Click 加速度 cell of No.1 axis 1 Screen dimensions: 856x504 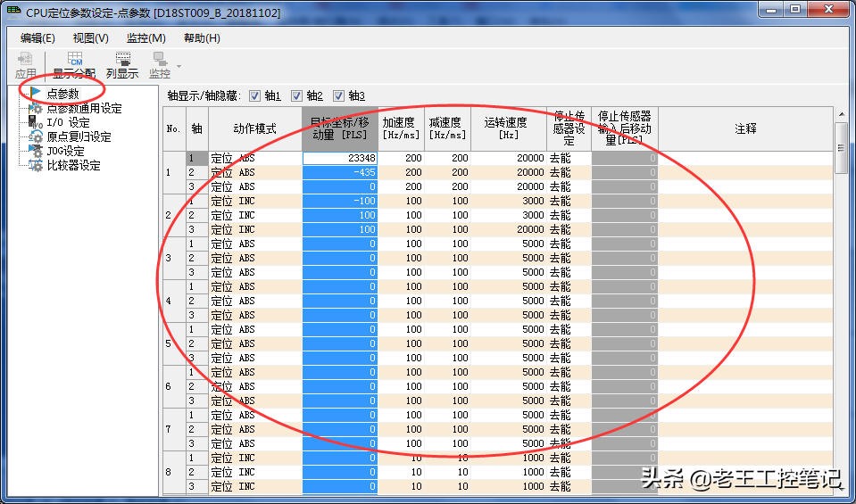(401, 158)
